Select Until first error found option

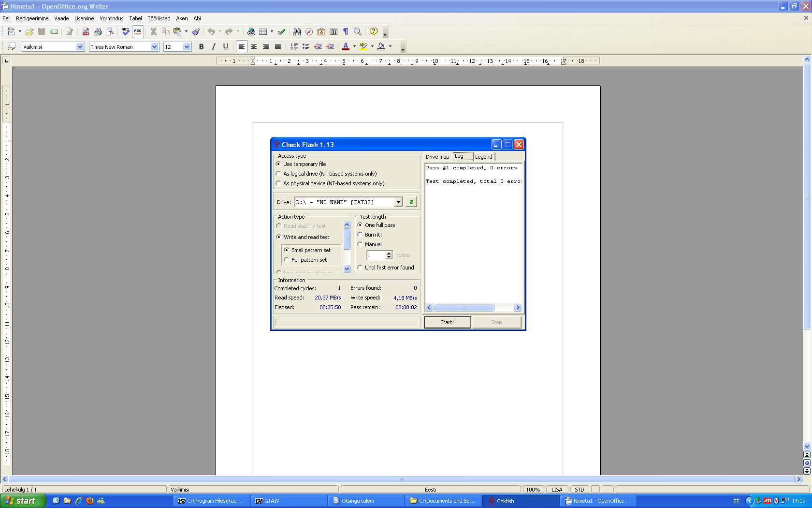360,268
